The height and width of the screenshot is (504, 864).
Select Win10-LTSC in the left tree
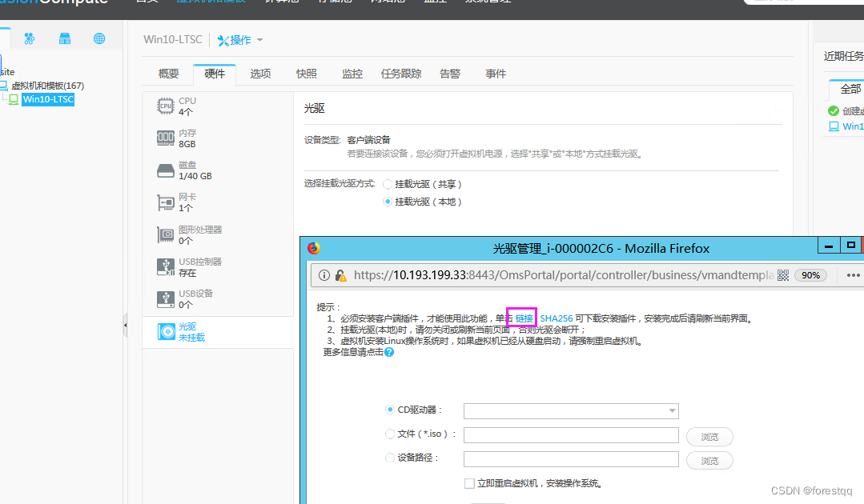48,99
